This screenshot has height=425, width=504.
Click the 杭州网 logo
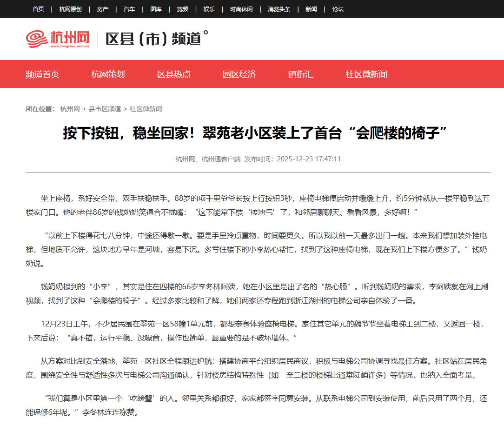tap(58, 39)
